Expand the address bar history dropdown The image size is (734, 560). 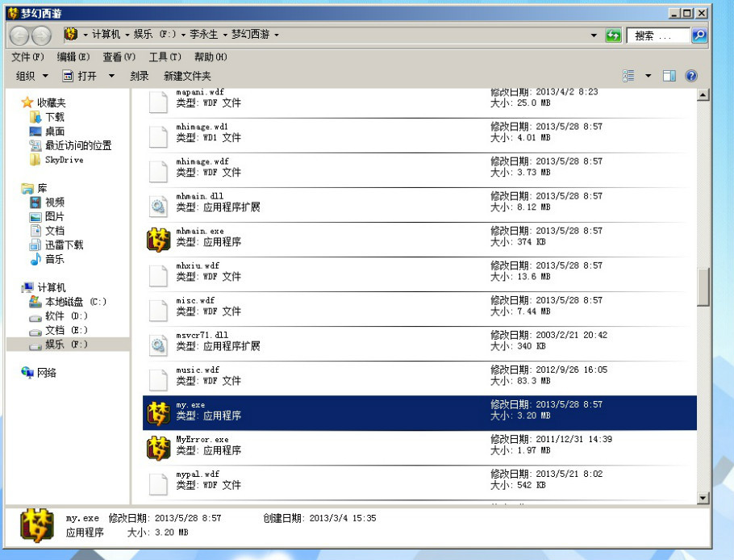pyautogui.click(x=594, y=36)
